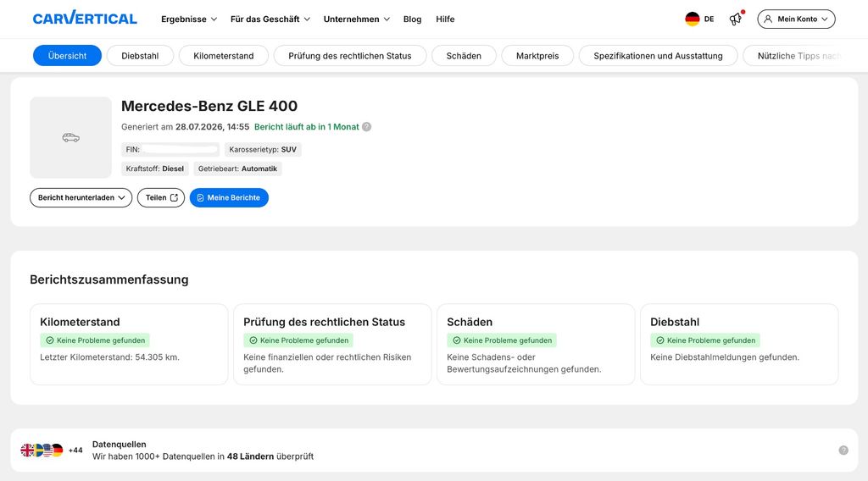Screen dimensions: 868x481
Task: Click DE language selector label
Action: [709, 19]
